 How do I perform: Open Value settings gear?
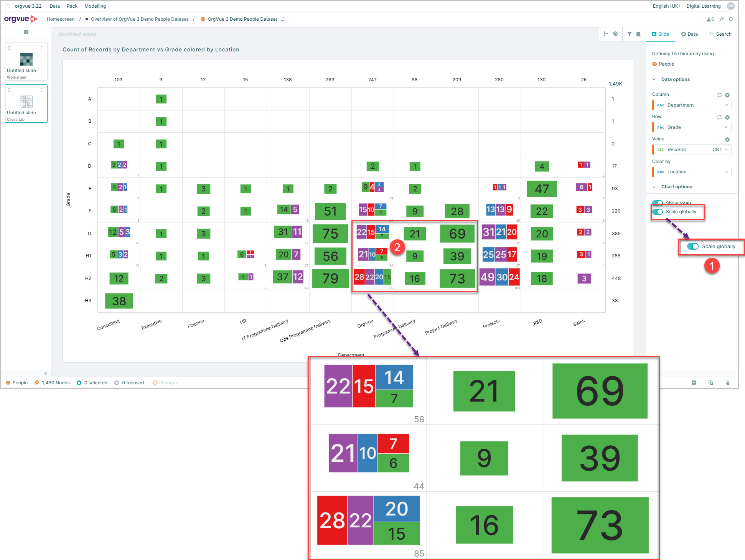(727, 140)
